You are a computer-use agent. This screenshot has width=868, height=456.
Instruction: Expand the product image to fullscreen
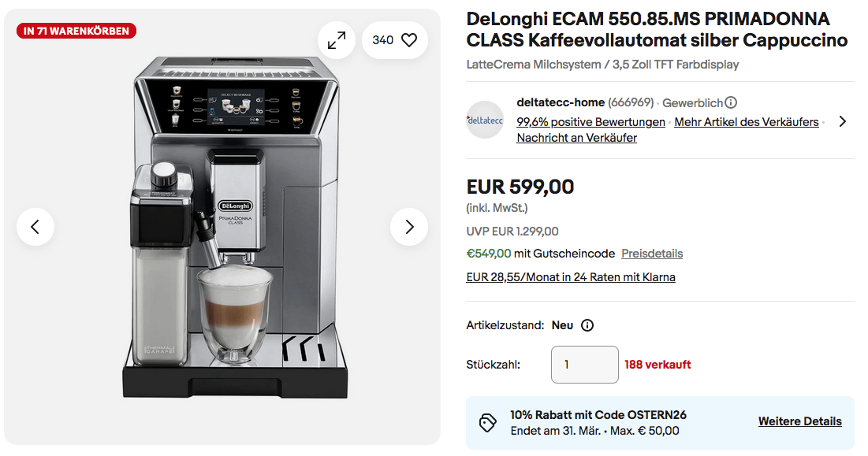pos(337,40)
